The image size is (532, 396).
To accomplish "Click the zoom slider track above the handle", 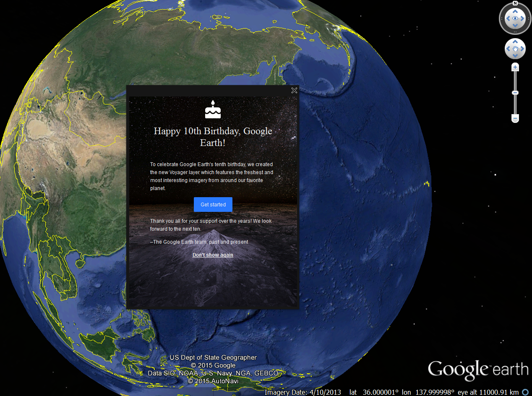I will pos(515,81).
